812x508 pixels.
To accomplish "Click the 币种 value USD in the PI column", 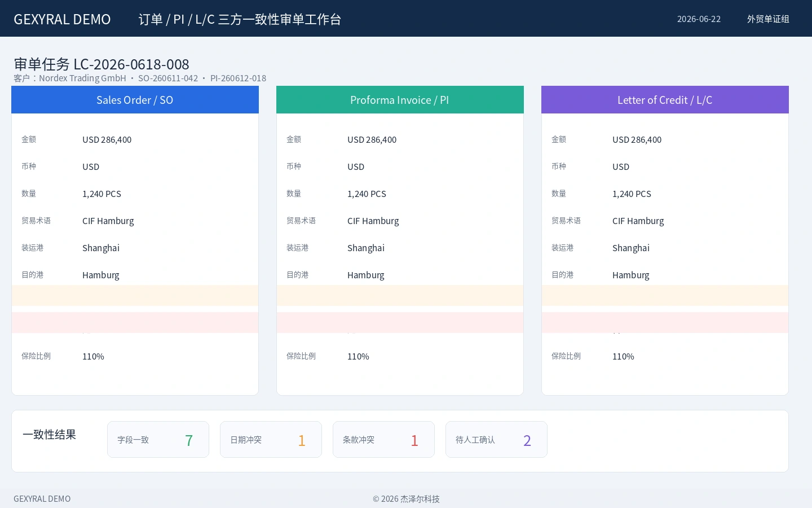I will tap(356, 167).
